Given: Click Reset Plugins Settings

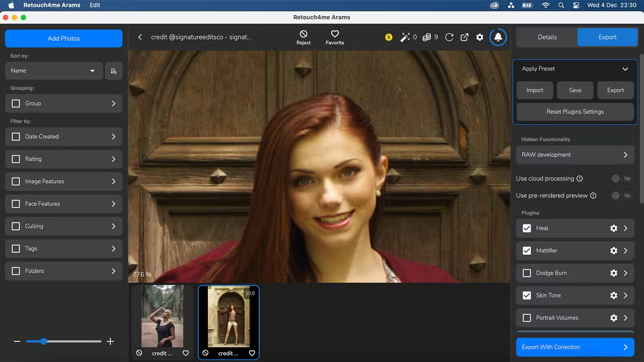Looking at the screenshot, I should pos(575,112).
